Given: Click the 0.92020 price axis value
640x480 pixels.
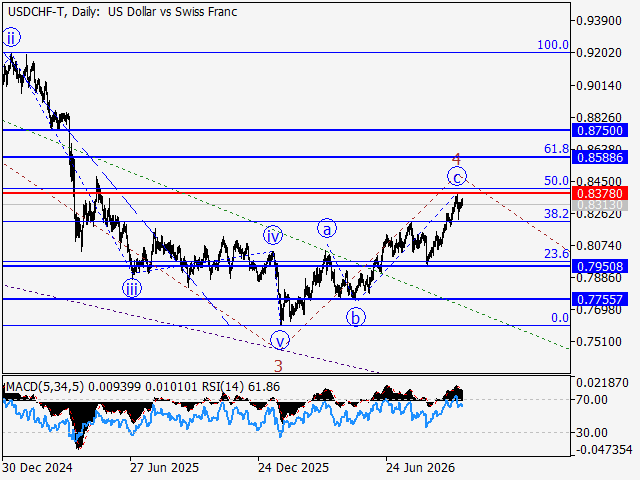Looking at the screenshot, I should [599, 53].
